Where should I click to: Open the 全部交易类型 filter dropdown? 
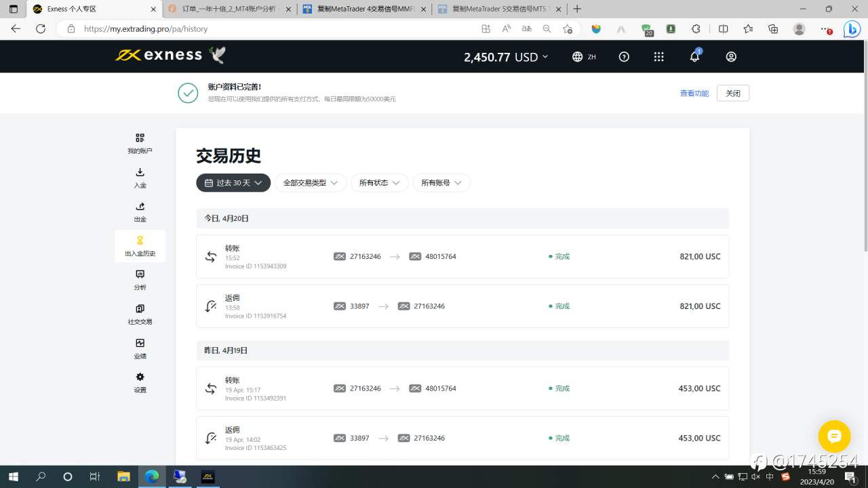(311, 183)
